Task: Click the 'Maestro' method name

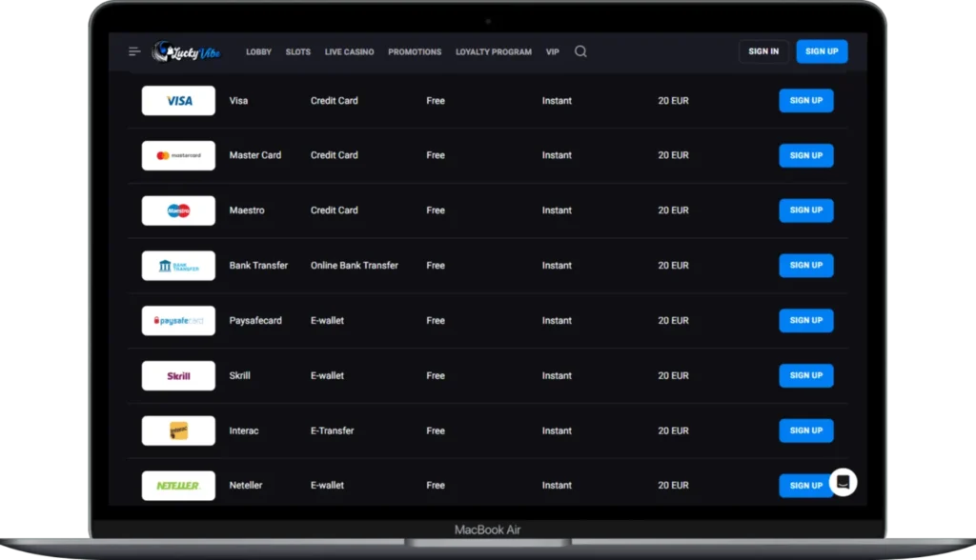Action: click(247, 210)
